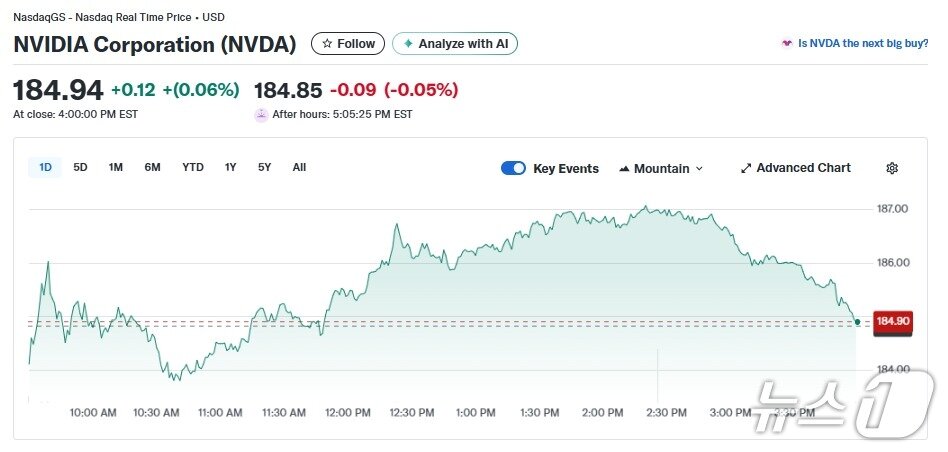Click the chart's end-of-line price dot
948x452 pixels.
coord(857,321)
